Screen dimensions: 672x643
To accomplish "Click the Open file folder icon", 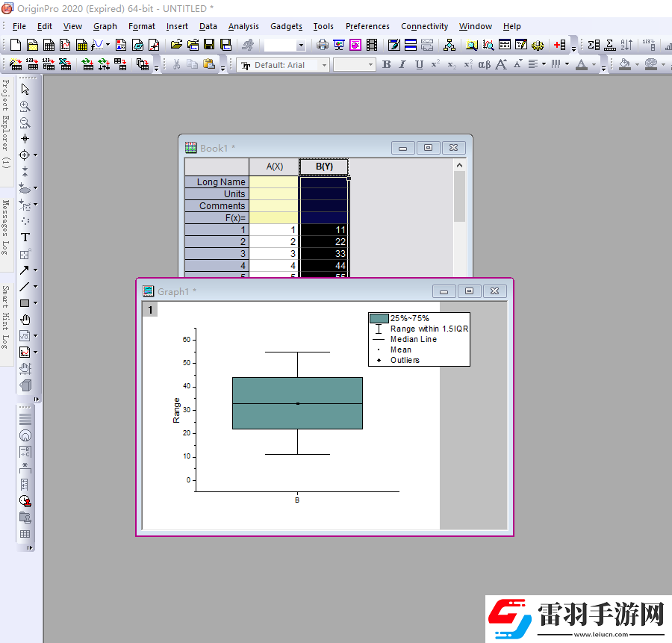I will [x=176, y=45].
